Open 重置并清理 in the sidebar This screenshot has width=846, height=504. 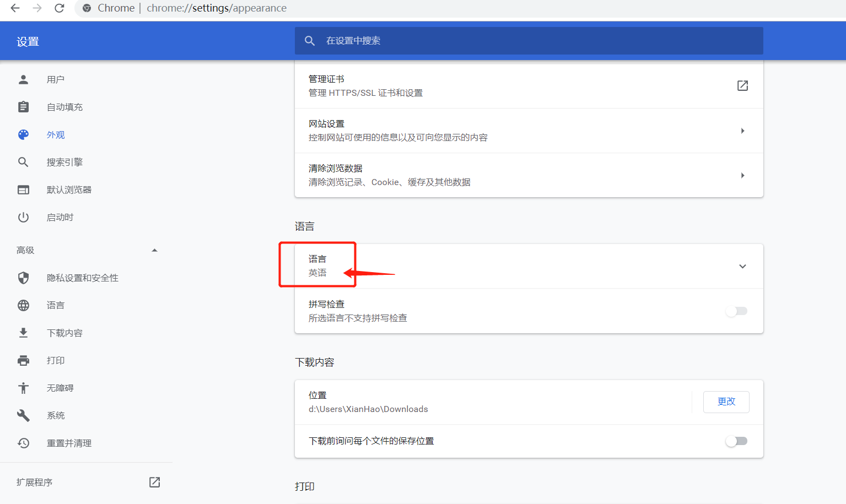pos(69,443)
